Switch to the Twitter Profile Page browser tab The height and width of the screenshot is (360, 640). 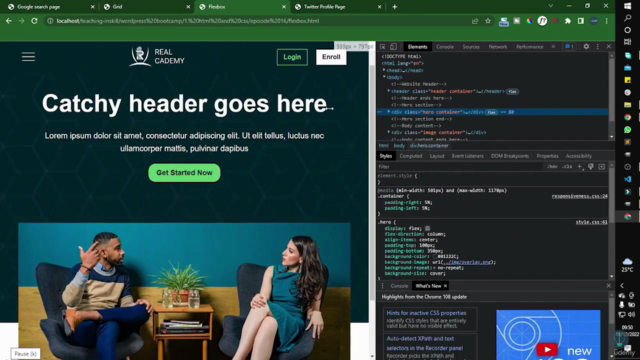338,7
